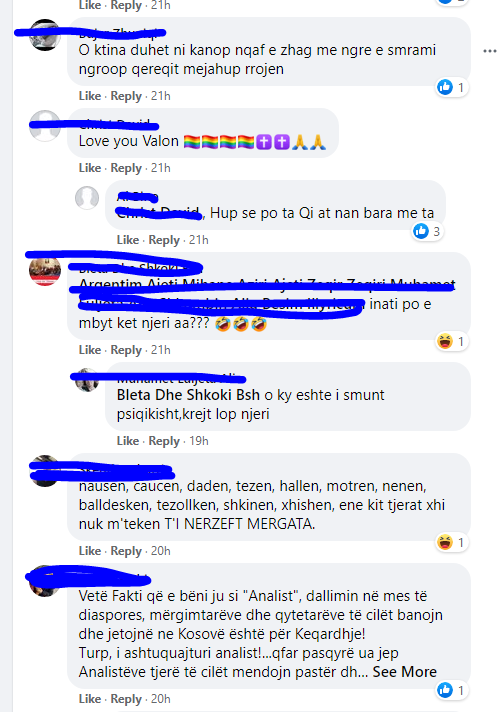This screenshot has width=503, height=712.
Task: Reply to the 'Vetë Fakti' Analist comment
Action: (126, 699)
